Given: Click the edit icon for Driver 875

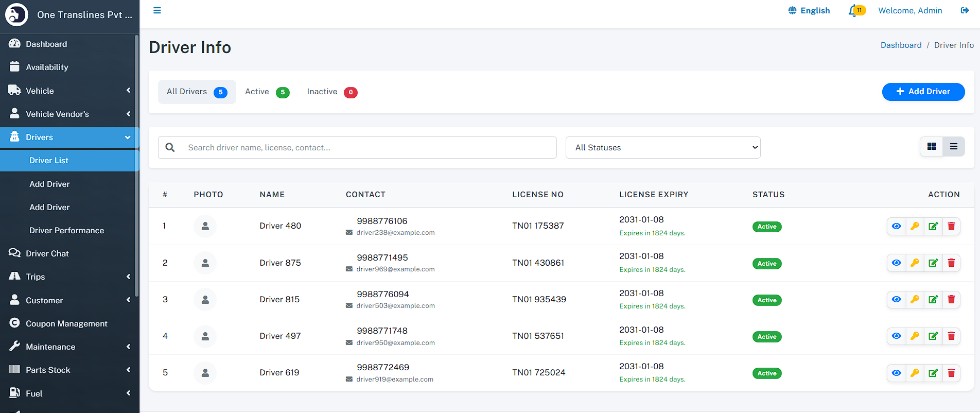Looking at the screenshot, I should point(933,263).
